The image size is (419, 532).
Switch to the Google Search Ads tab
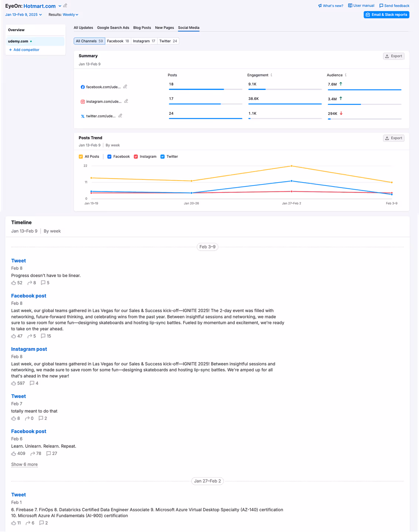113,28
